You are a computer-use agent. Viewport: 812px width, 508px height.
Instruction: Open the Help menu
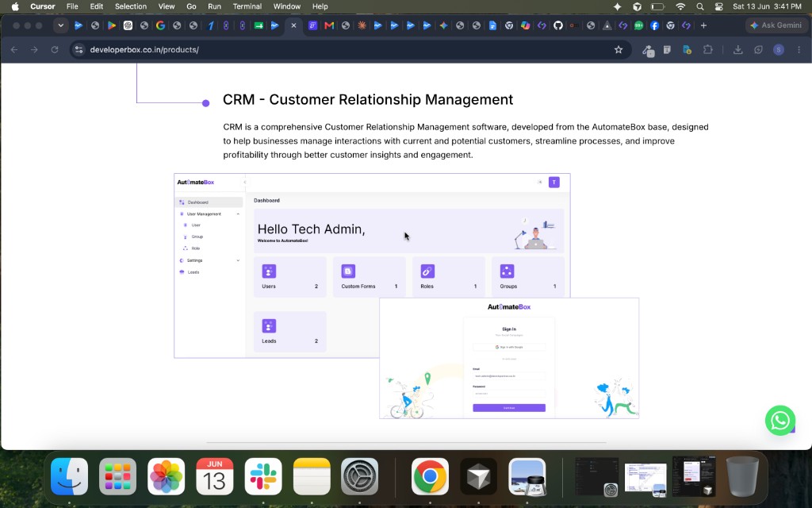(320, 6)
